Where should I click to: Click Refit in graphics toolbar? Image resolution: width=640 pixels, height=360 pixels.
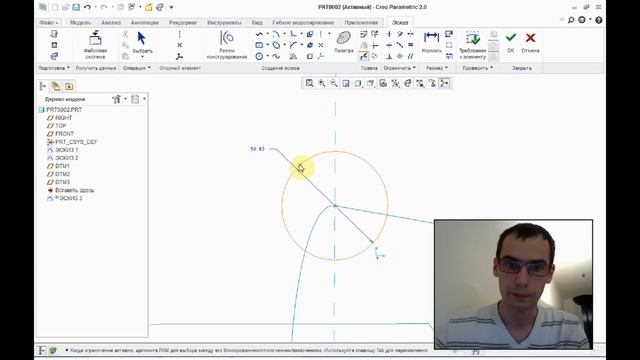click(309, 83)
